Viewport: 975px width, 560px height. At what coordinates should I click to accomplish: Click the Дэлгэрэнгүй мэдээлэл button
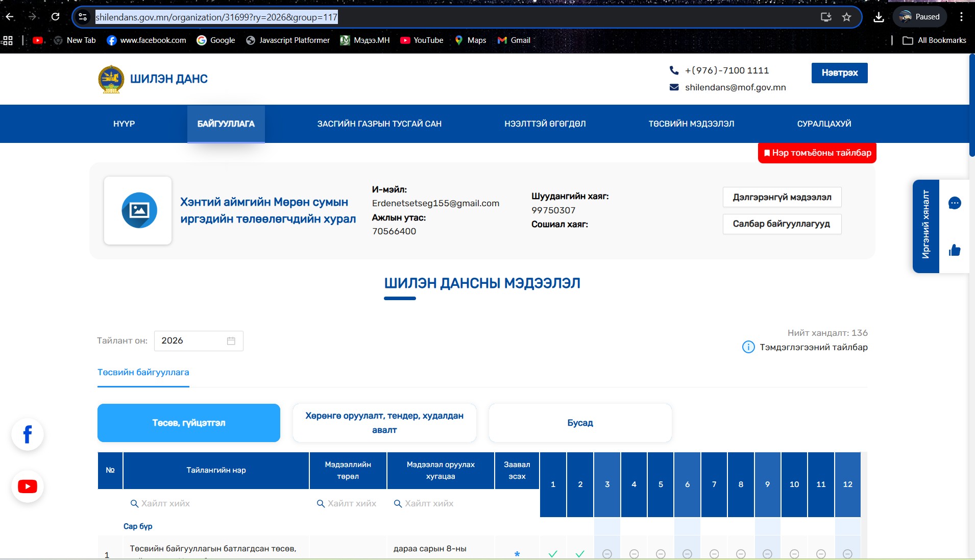pyautogui.click(x=782, y=197)
